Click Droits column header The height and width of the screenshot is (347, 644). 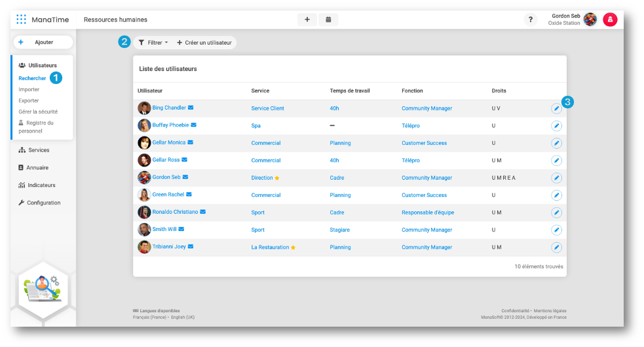tap(499, 91)
